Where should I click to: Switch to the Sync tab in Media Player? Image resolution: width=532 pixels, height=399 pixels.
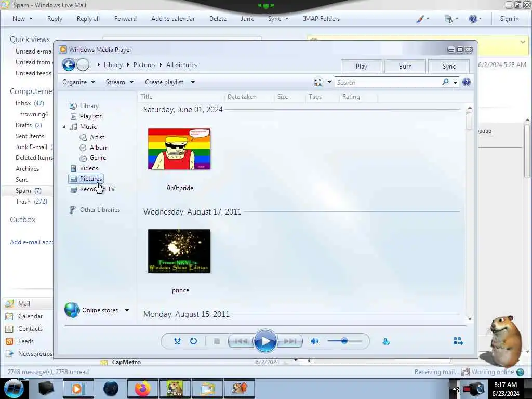click(x=449, y=66)
